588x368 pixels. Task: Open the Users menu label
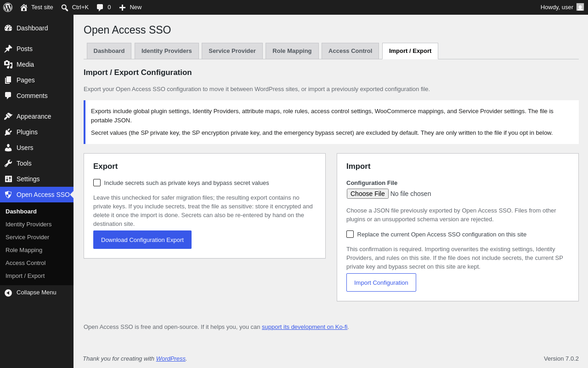pyautogui.click(x=25, y=148)
